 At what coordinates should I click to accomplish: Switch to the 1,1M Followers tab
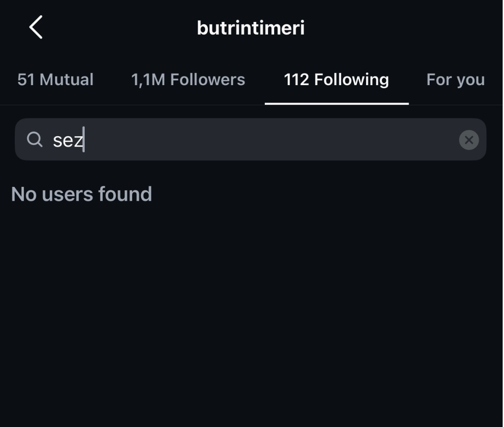click(x=188, y=80)
